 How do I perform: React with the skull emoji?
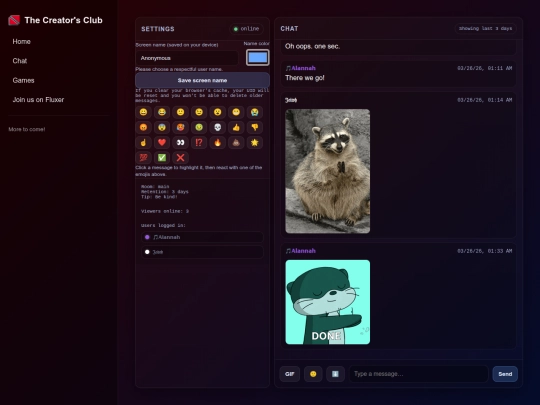[218, 127]
